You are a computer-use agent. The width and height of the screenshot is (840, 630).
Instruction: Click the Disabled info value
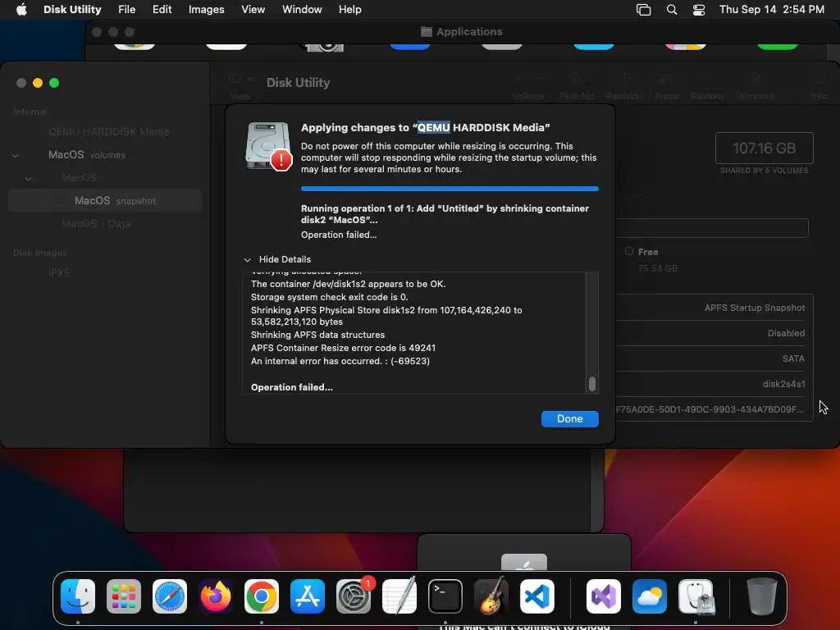pyautogui.click(x=786, y=333)
